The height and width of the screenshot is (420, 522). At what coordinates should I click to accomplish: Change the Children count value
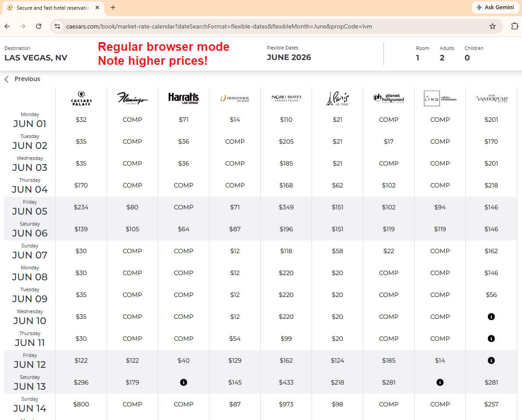point(467,57)
